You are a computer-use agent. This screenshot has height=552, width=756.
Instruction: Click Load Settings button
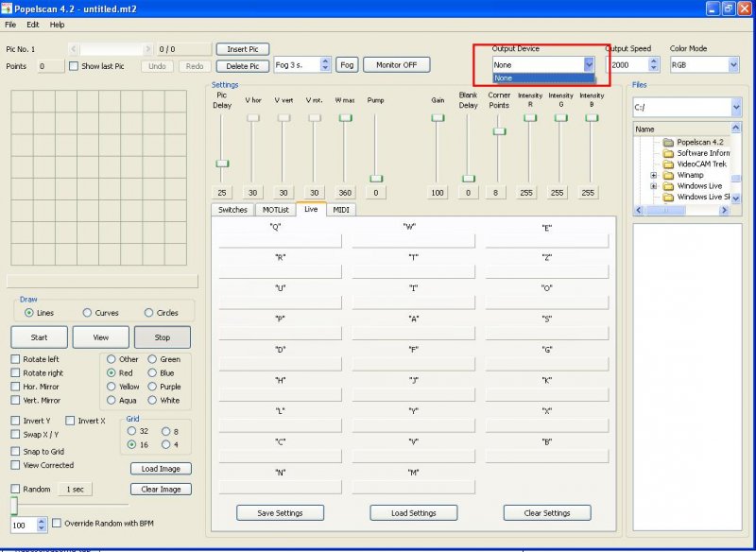[x=414, y=513]
